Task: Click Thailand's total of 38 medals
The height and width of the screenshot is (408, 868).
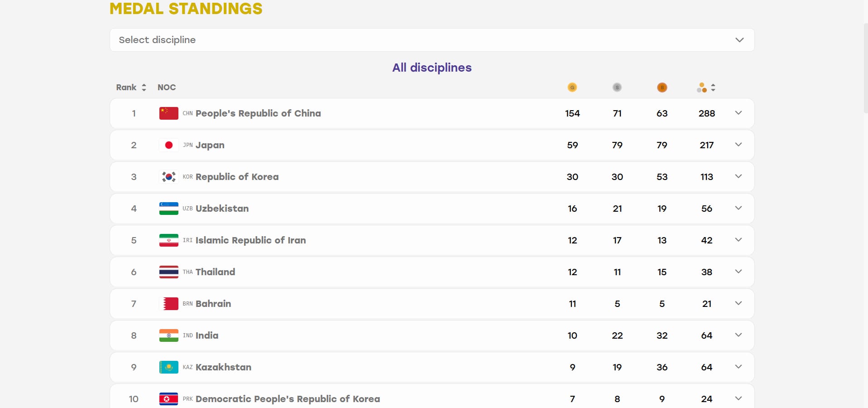Action: click(x=707, y=272)
